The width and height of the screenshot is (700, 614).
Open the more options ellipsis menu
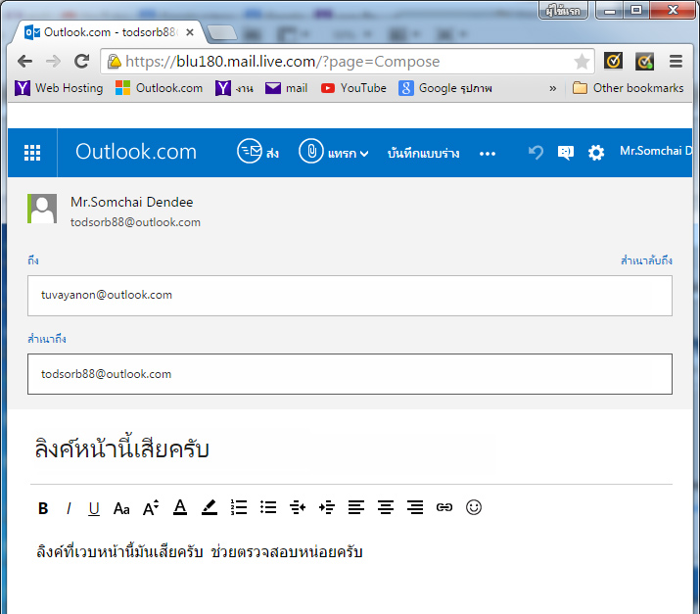pyautogui.click(x=488, y=153)
